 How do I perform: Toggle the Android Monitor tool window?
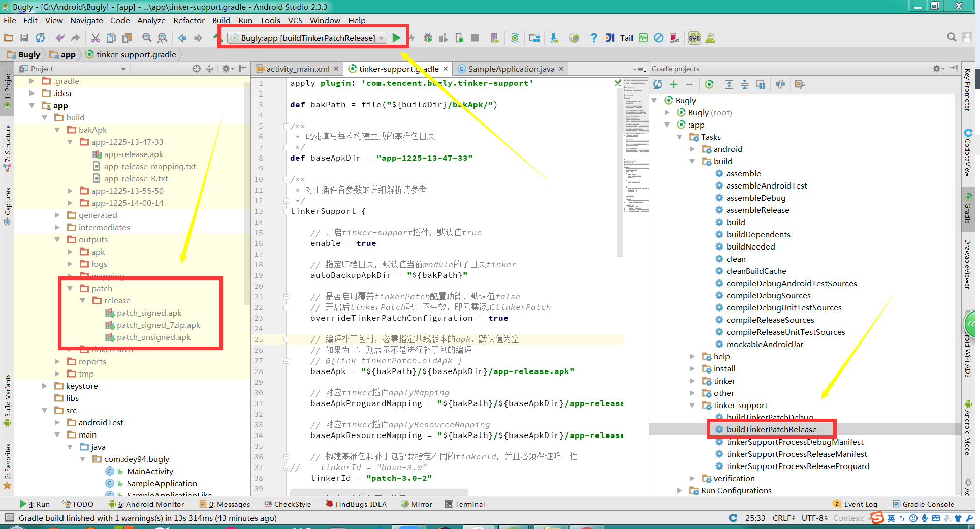click(146, 504)
